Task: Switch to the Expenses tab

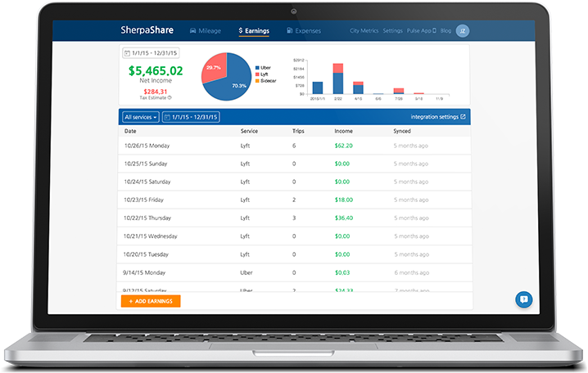Action: pos(303,31)
